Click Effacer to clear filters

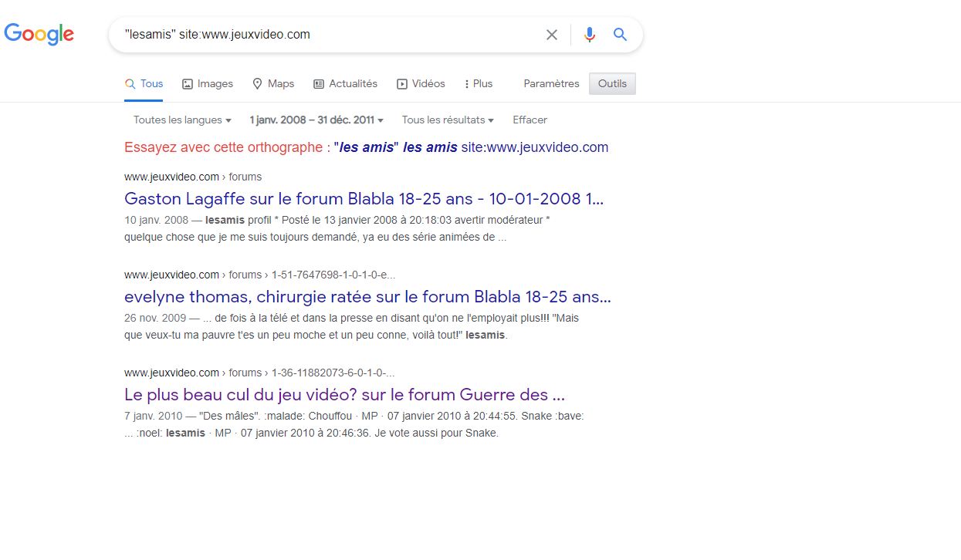(x=530, y=120)
